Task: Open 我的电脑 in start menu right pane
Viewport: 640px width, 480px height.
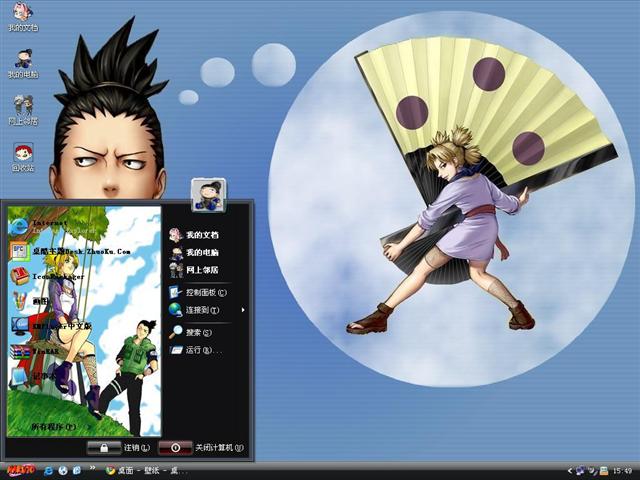Action: (x=194, y=253)
